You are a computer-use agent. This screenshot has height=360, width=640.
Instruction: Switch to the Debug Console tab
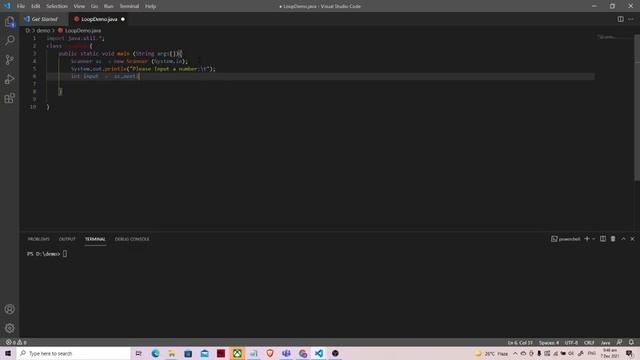(x=132, y=239)
